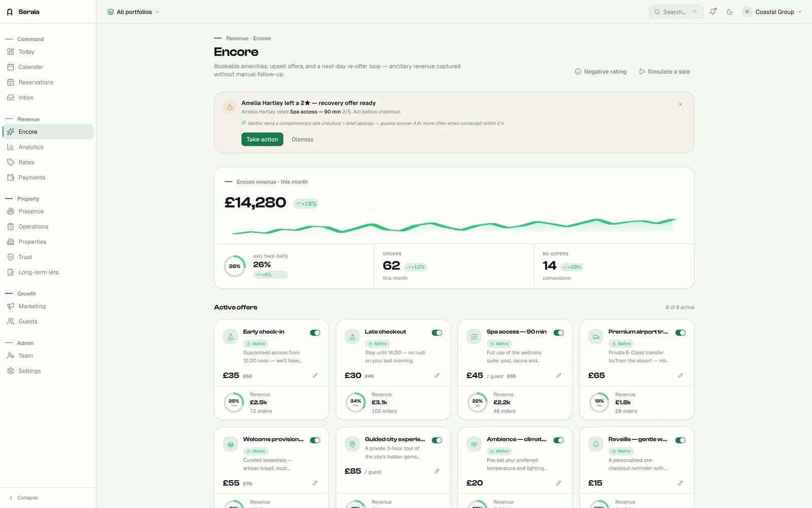Image resolution: width=812 pixels, height=508 pixels.
Task: Edit Guided city experience pencil icon
Action: coord(436,471)
